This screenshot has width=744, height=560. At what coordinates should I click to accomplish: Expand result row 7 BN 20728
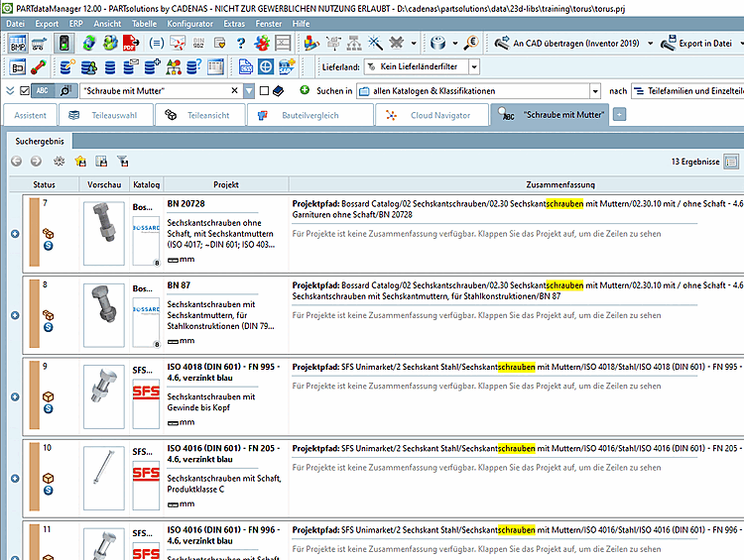pos(15,235)
